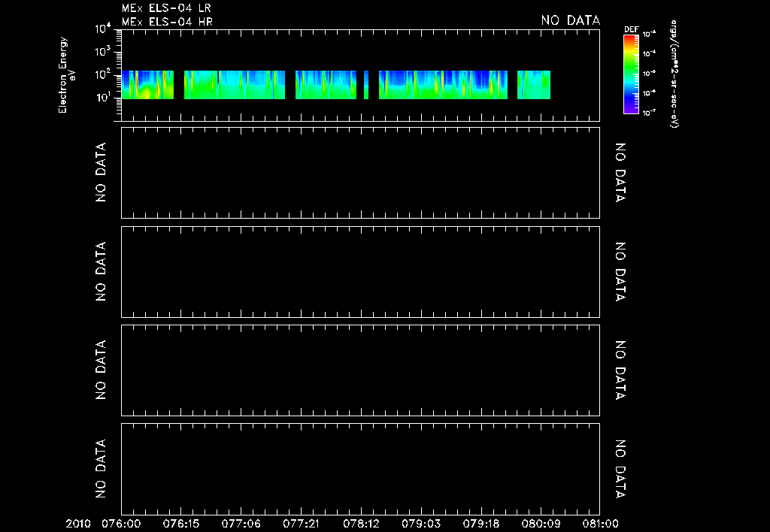
Task: Click the '079:18' time axis label
Action: (x=481, y=524)
